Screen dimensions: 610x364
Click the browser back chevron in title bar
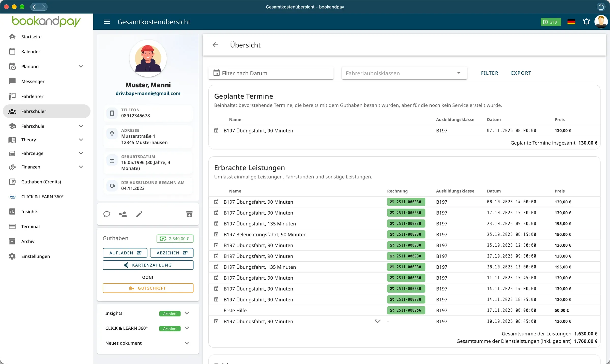point(34,7)
